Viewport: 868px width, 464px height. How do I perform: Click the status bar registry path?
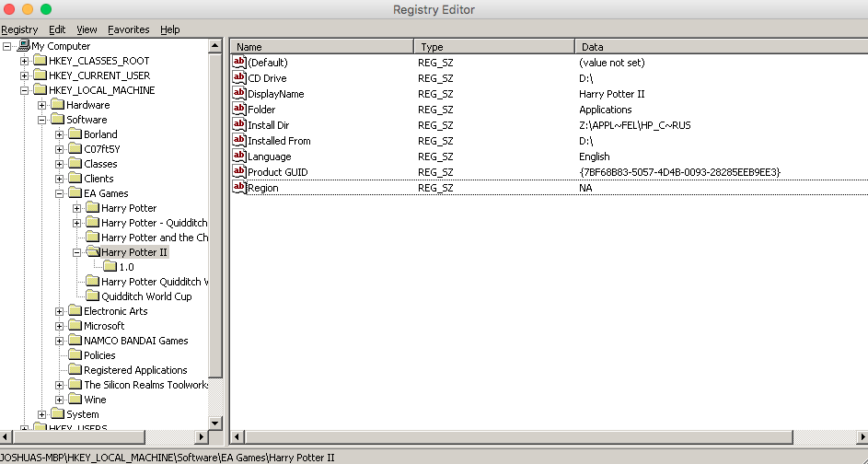click(x=168, y=458)
